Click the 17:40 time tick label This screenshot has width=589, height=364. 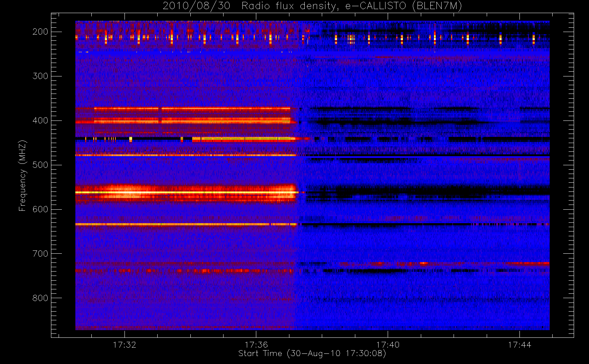(x=388, y=345)
